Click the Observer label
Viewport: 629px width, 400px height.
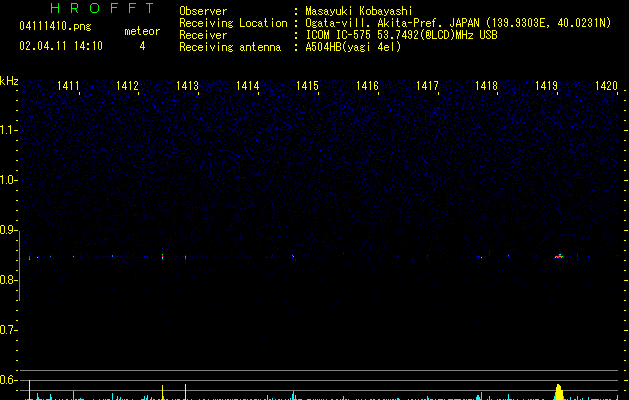(203, 11)
